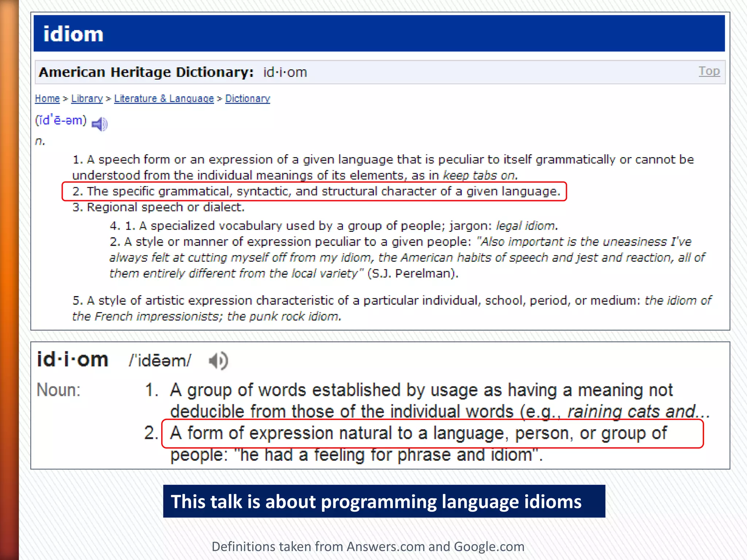The height and width of the screenshot is (560, 747).
Task: Select 'Regional speech or dialect.' definition
Action: click(159, 207)
